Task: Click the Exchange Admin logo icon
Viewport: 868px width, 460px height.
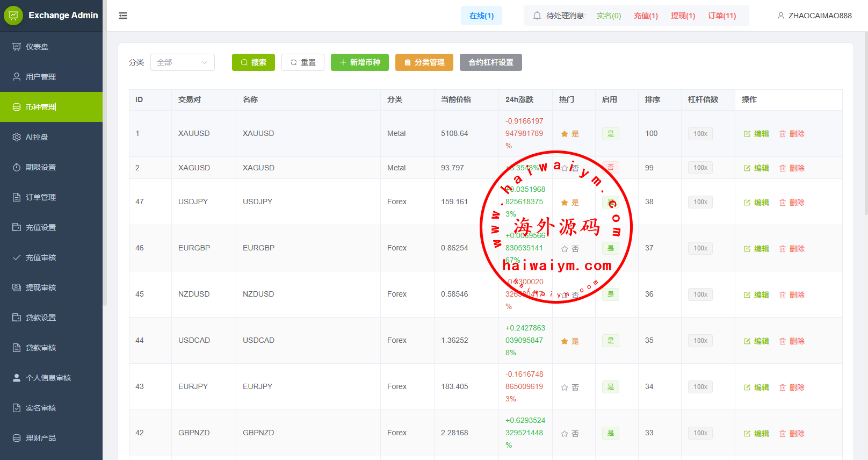Action: [x=13, y=16]
